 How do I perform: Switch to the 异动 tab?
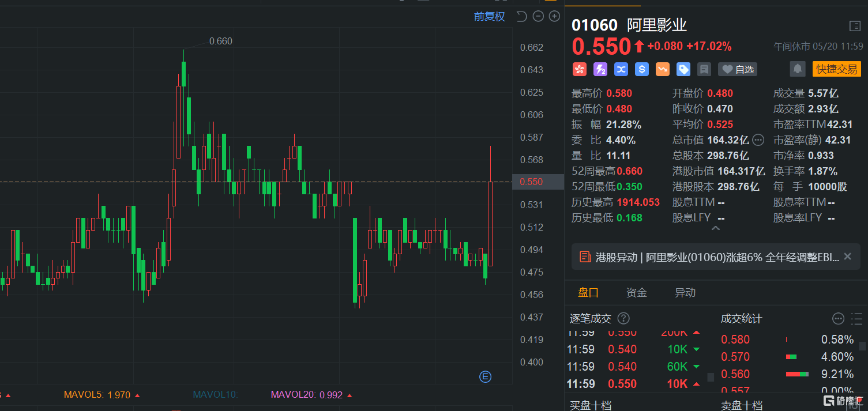tap(685, 293)
